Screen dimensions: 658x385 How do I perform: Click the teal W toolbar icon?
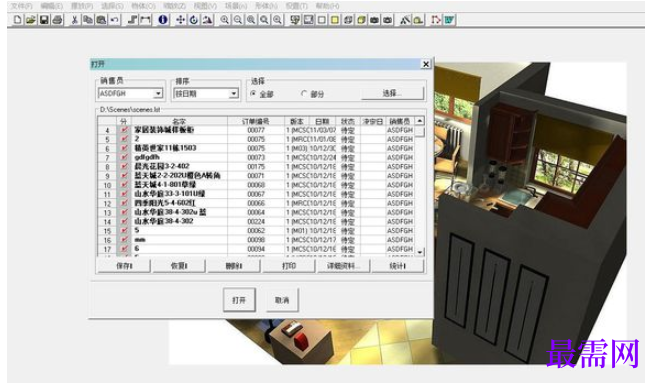[449, 20]
